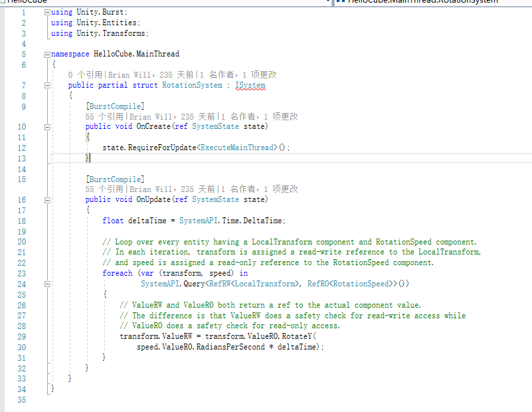Click the comment starting 'ValueRW and ValueRO both return'

270,305
